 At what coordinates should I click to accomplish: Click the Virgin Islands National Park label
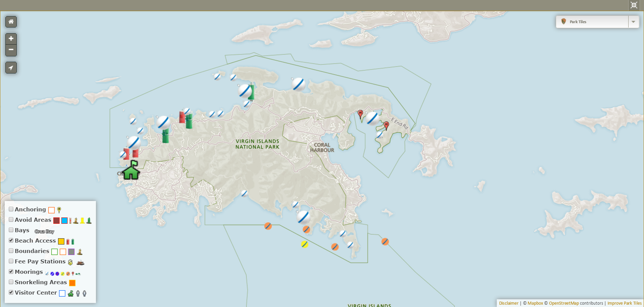point(257,144)
